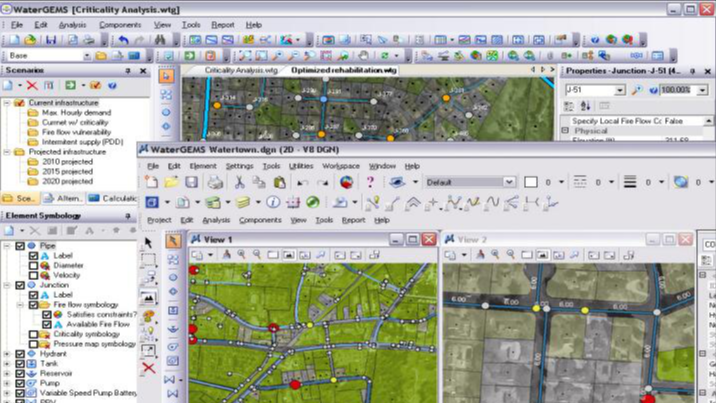Image resolution: width=717 pixels, height=403 pixels.
Task: Click the Paste clipboard icon in Watertown window
Action: tap(279, 182)
